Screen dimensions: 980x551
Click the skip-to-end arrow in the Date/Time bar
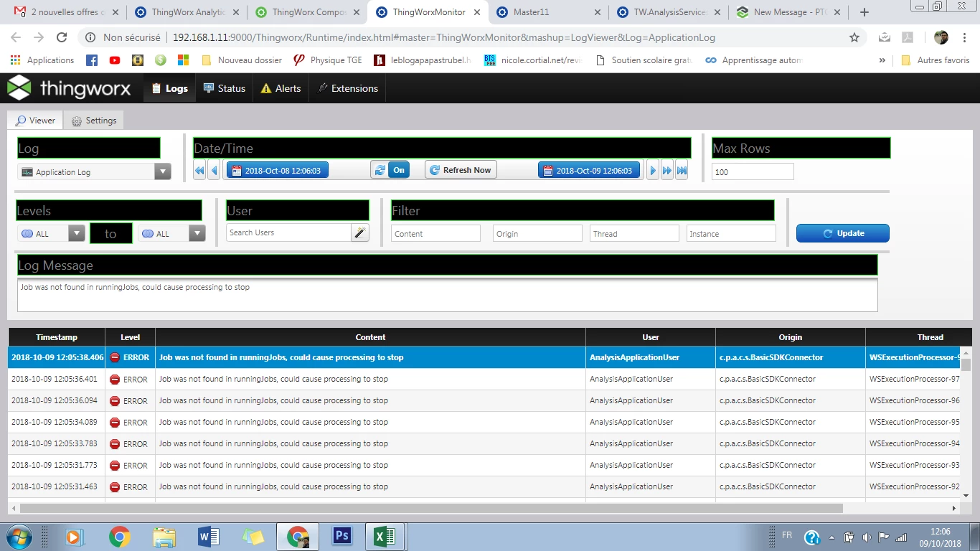[x=682, y=171]
